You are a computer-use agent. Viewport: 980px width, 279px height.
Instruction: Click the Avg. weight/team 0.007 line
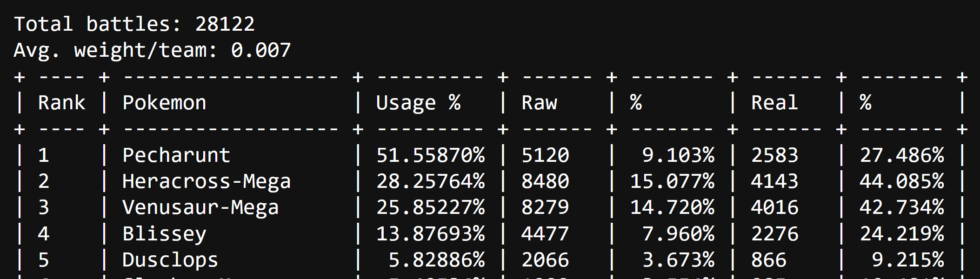click(152, 50)
